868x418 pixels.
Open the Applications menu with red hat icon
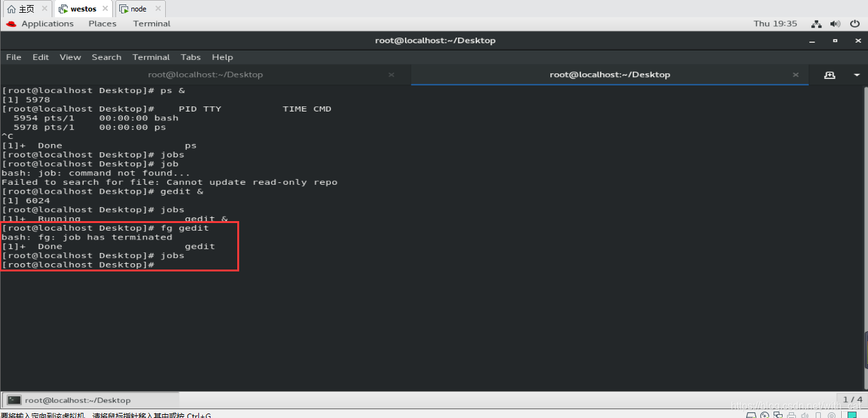click(40, 24)
